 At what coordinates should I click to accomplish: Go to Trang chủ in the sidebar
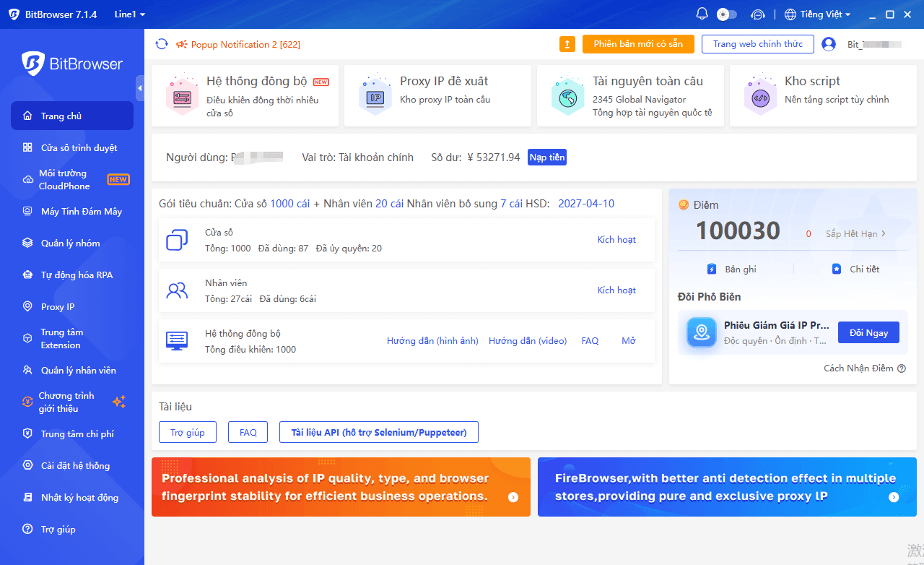72,116
